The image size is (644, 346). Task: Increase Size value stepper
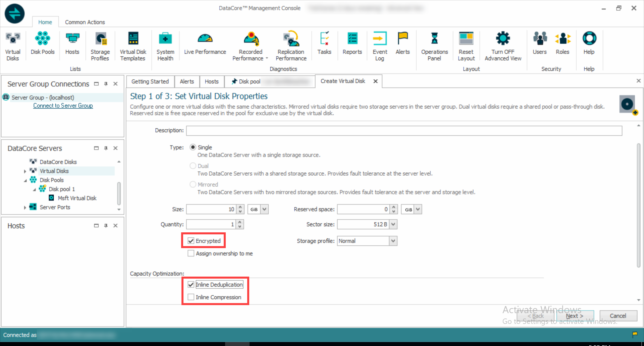pos(240,207)
